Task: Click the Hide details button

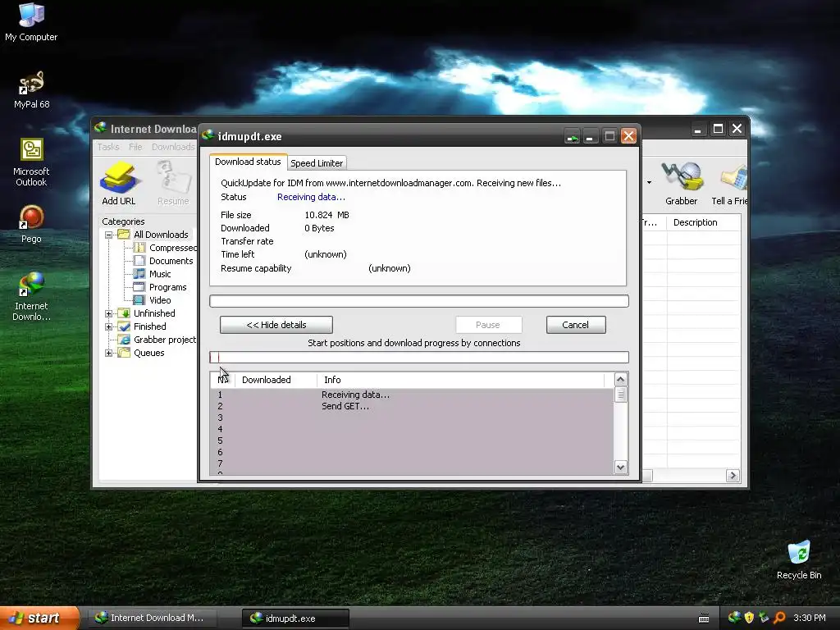Action: [276, 325]
